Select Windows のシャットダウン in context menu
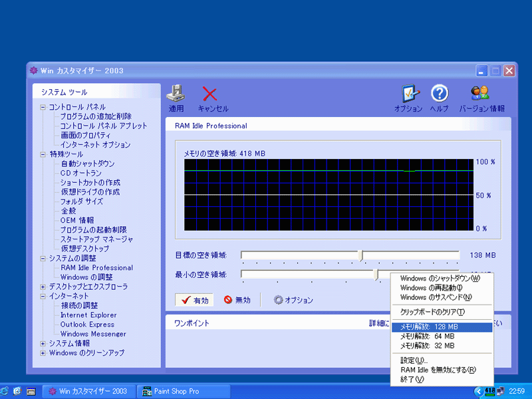Viewport: 532px width, 399px height. point(442,278)
